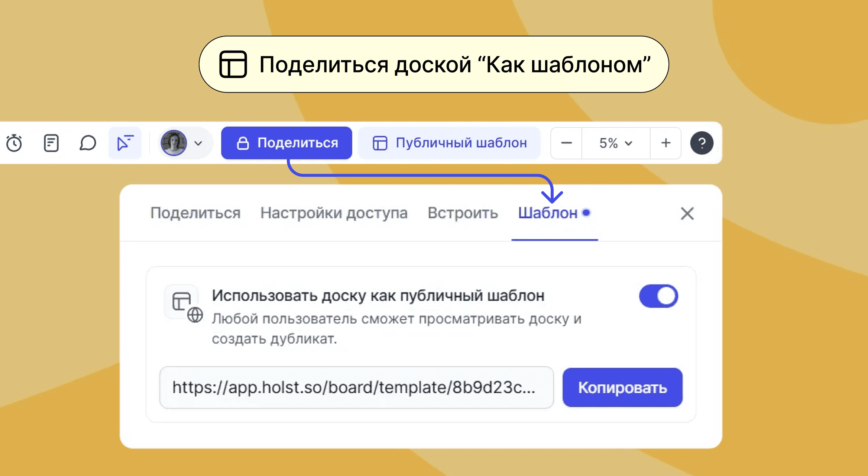Image resolution: width=868 pixels, height=476 pixels.
Task: Zoom out with the minus icon
Action: click(x=566, y=143)
